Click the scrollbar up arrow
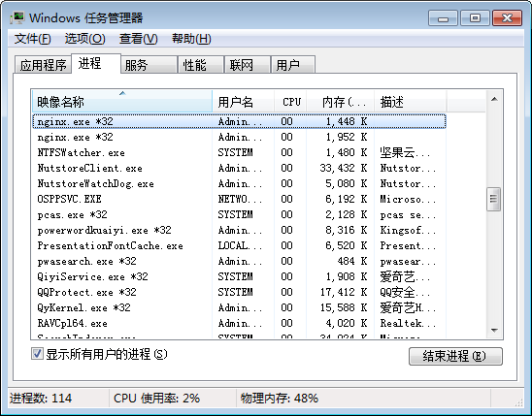The image size is (532, 416). (494, 99)
